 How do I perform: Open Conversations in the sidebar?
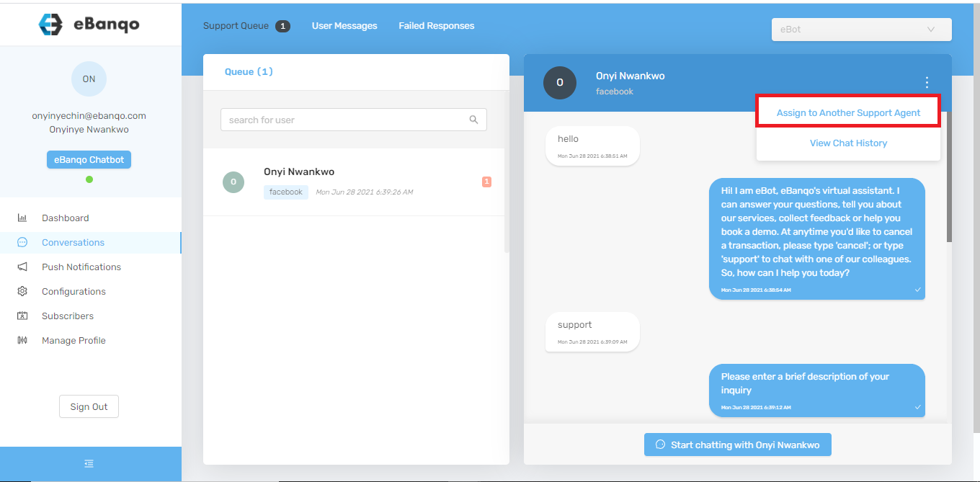90,243
